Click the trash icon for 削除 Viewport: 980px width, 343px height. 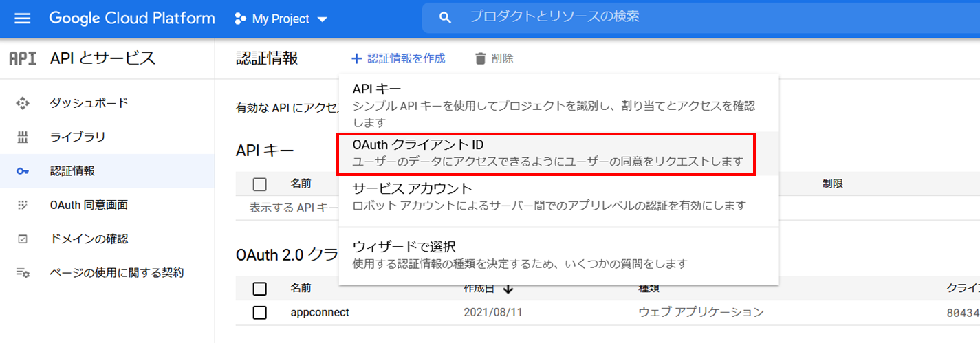(x=480, y=58)
